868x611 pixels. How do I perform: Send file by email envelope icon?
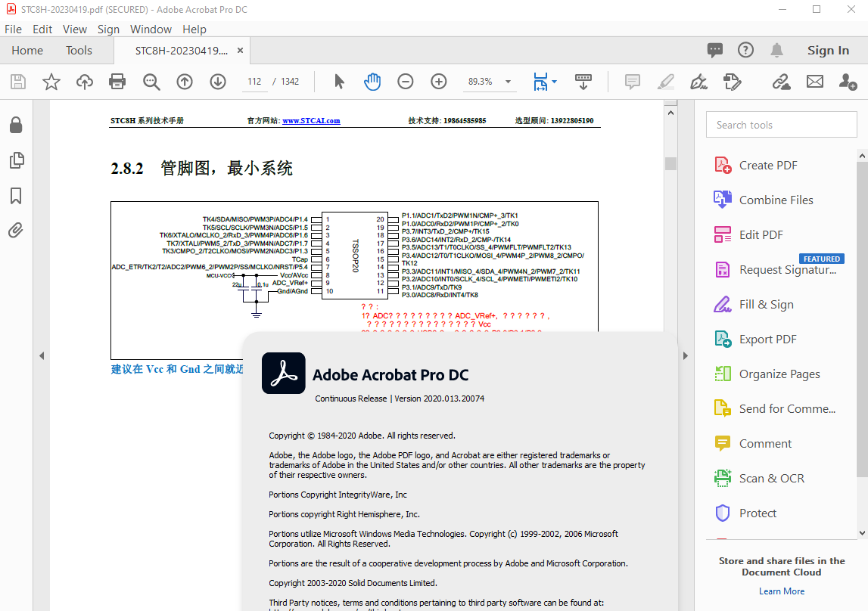pyautogui.click(x=815, y=82)
